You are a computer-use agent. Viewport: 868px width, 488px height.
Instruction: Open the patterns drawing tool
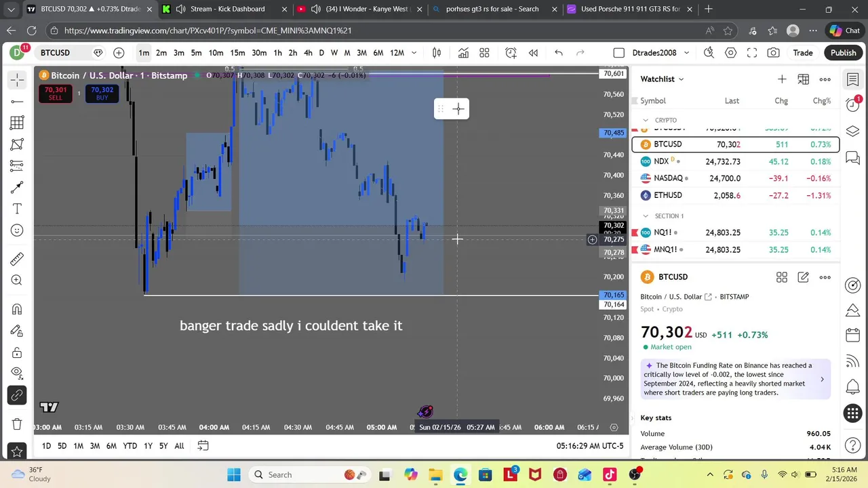[17, 144]
